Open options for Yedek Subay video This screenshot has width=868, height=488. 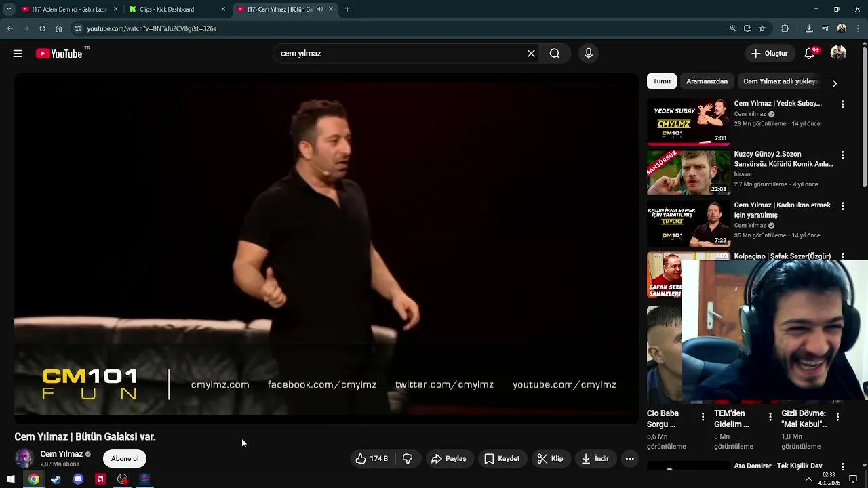(x=842, y=104)
